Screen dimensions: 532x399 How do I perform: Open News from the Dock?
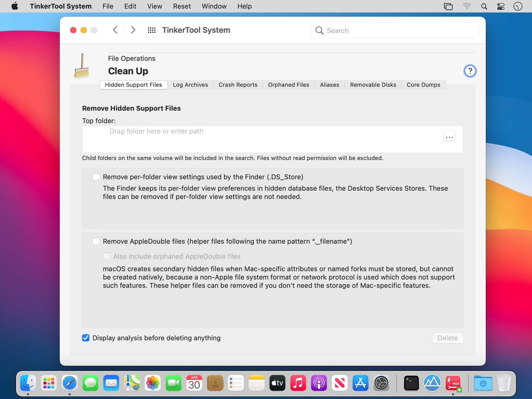click(x=340, y=383)
